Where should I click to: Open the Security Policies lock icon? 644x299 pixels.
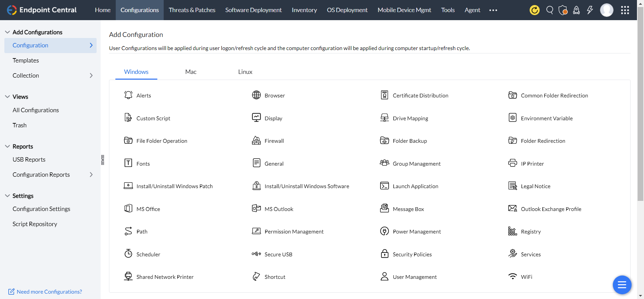384,254
